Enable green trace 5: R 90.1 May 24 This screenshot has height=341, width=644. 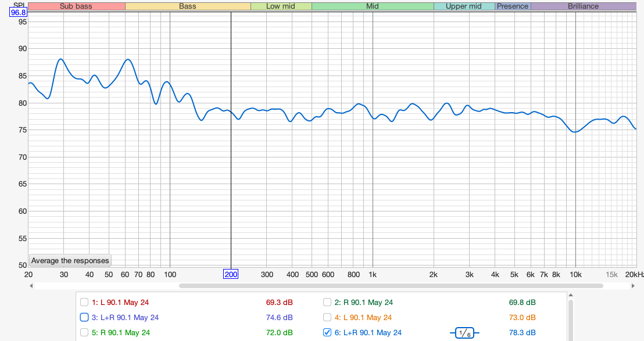(x=84, y=332)
